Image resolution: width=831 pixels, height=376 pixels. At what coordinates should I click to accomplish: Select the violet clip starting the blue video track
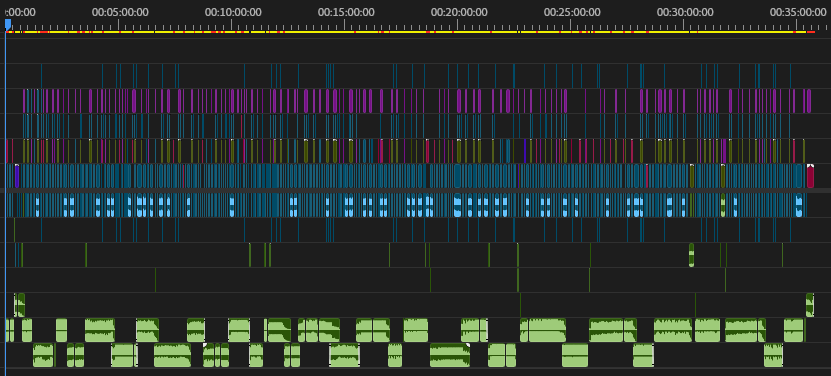[x=17, y=176]
